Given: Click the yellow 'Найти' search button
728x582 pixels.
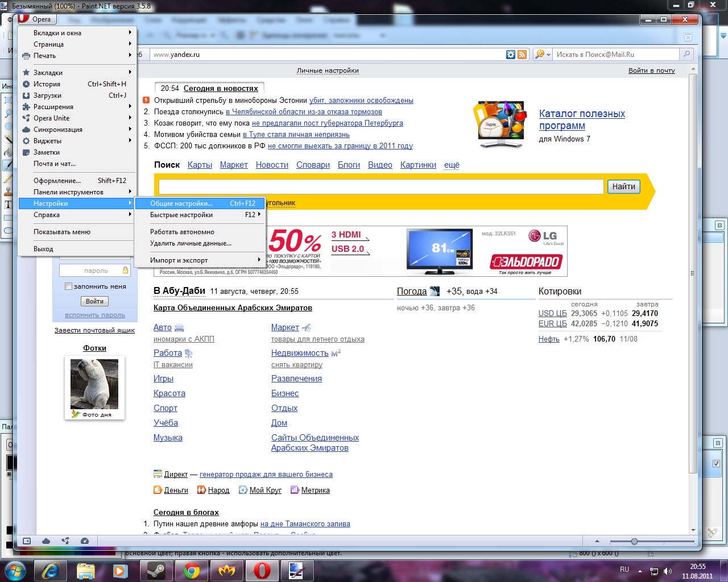Looking at the screenshot, I should point(624,186).
